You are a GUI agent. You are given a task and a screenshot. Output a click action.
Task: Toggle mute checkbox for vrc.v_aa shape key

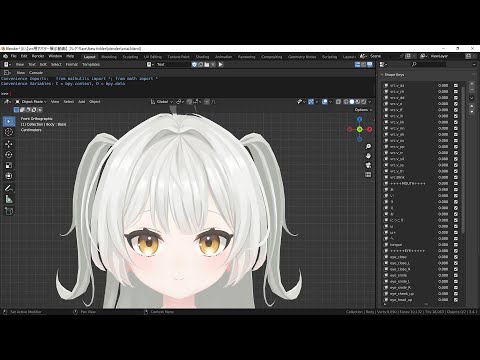click(x=456, y=85)
